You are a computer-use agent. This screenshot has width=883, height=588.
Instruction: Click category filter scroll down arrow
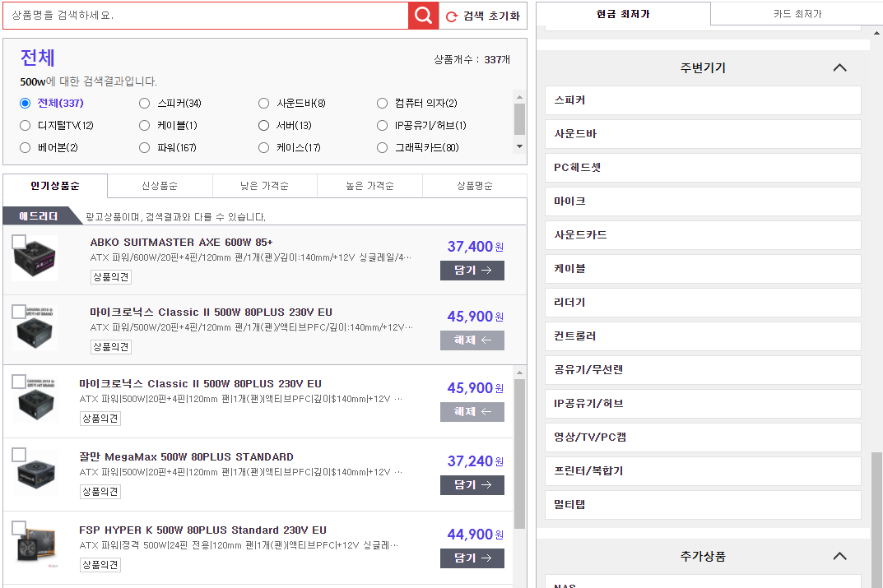click(x=519, y=146)
